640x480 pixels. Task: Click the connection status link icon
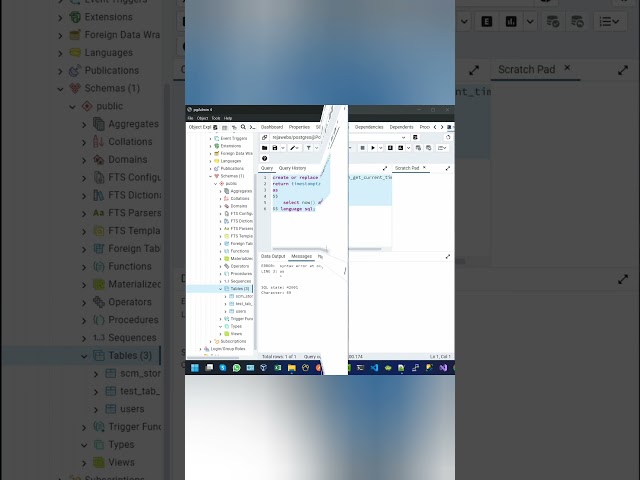coord(264,138)
